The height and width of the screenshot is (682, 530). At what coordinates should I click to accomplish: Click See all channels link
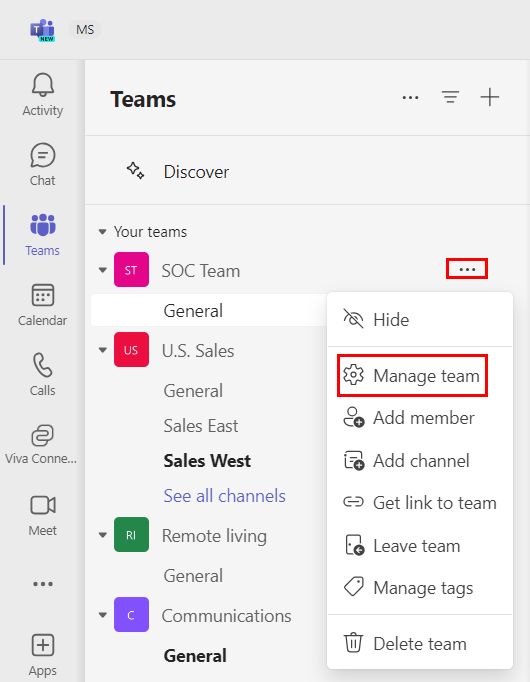[x=224, y=496]
